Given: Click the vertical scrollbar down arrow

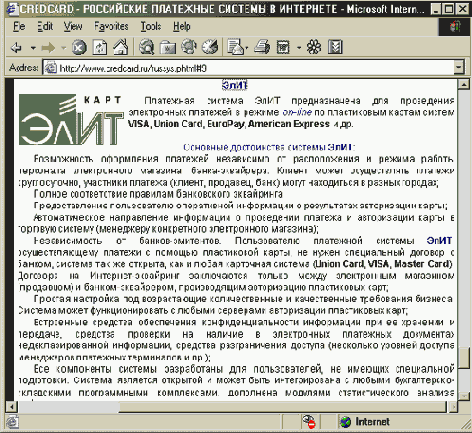Looking at the screenshot, I should click(x=464, y=396).
